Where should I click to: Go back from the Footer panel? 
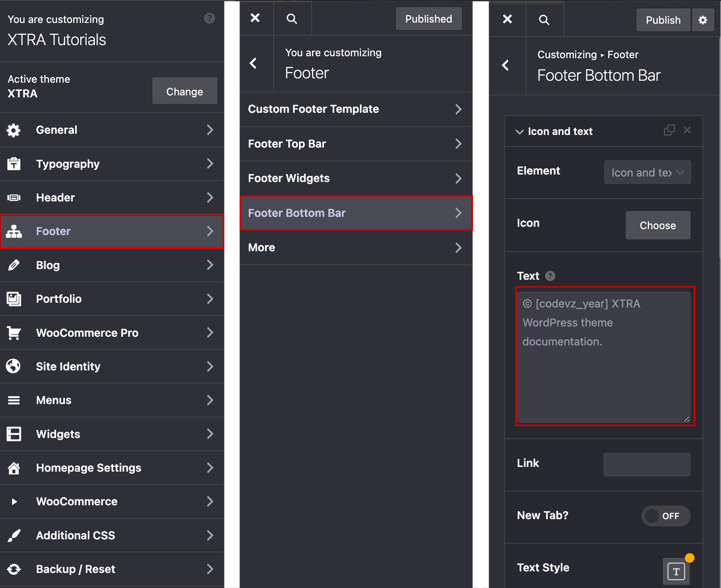pyautogui.click(x=254, y=63)
